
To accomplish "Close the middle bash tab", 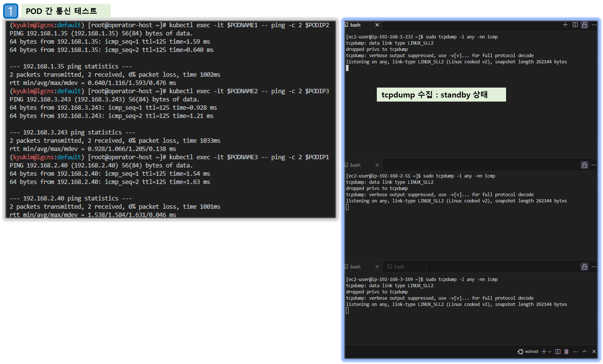I will [x=377, y=165].
